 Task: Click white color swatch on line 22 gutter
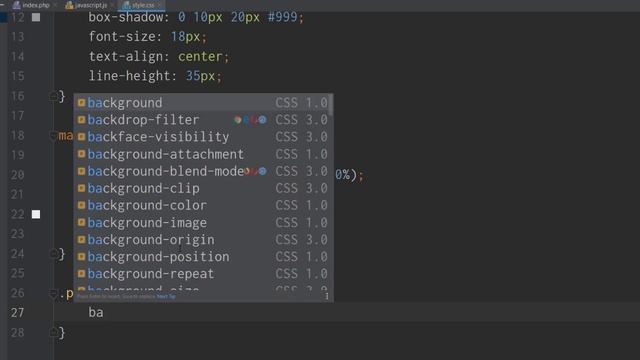point(36,214)
